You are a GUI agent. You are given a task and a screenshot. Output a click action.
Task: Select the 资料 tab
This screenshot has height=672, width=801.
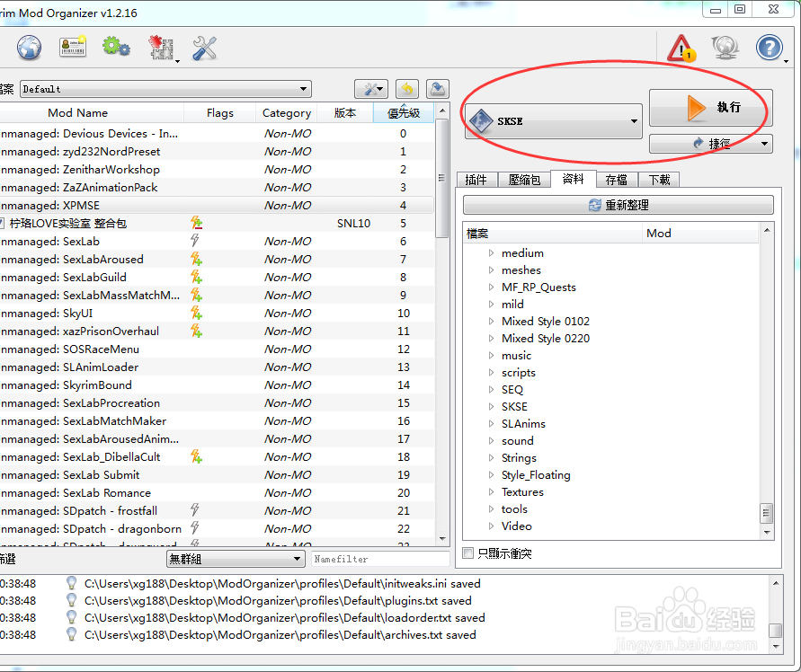pyautogui.click(x=574, y=179)
